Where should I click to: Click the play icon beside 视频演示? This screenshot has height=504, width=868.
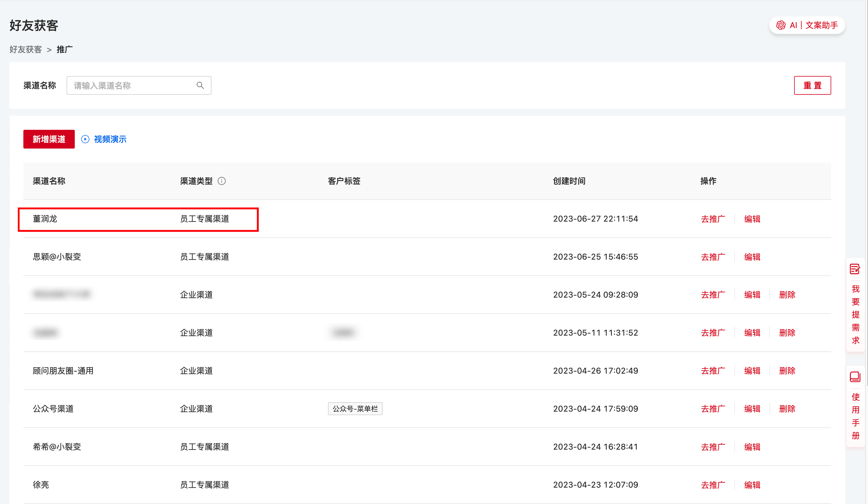pyautogui.click(x=85, y=139)
